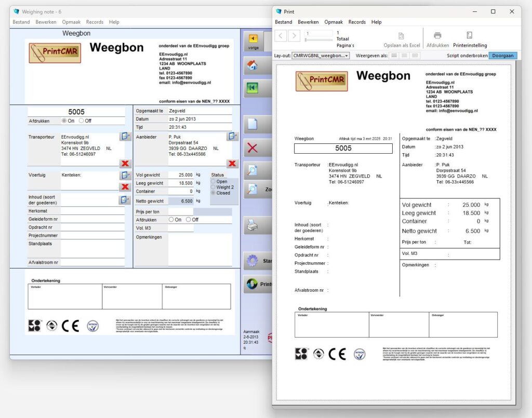Choose 'Weight 2' status option

(x=213, y=187)
